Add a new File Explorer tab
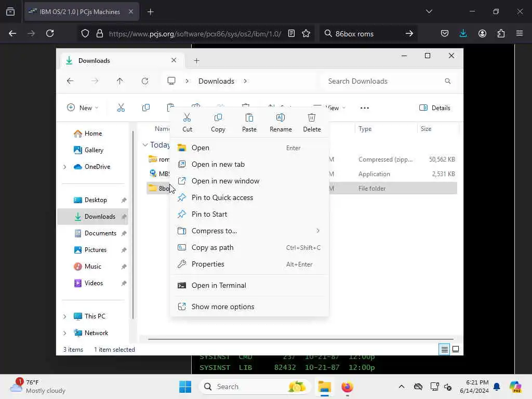The width and height of the screenshot is (532, 399). click(196, 61)
